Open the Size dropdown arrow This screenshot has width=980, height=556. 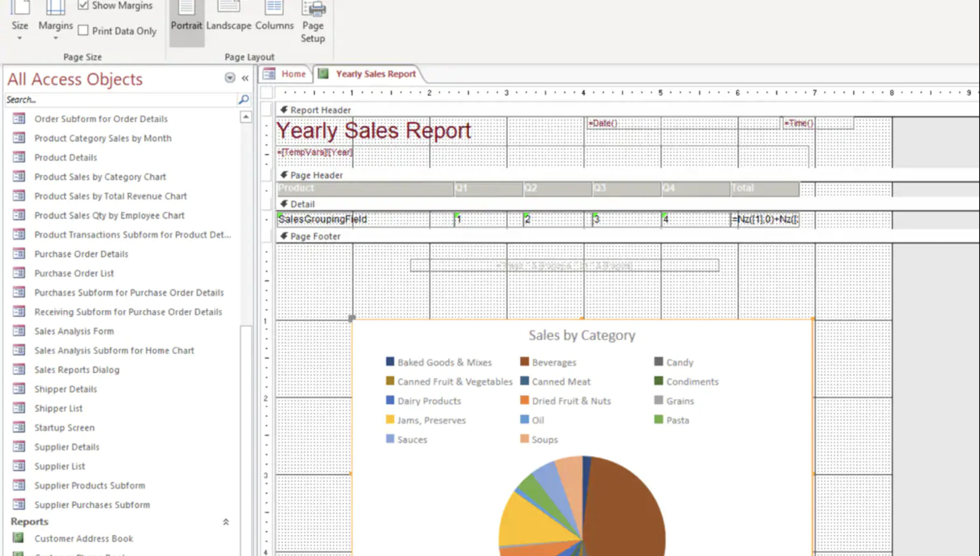pos(19,37)
